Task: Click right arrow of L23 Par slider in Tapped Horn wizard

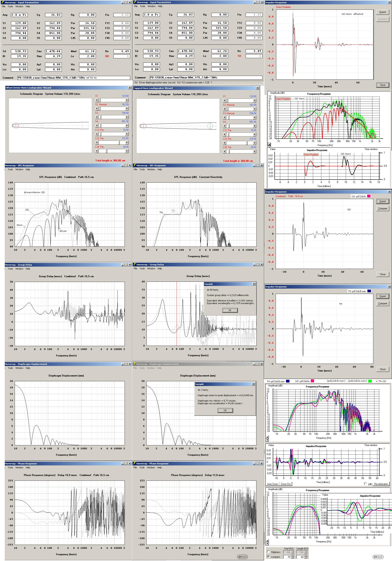Action: point(255,143)
